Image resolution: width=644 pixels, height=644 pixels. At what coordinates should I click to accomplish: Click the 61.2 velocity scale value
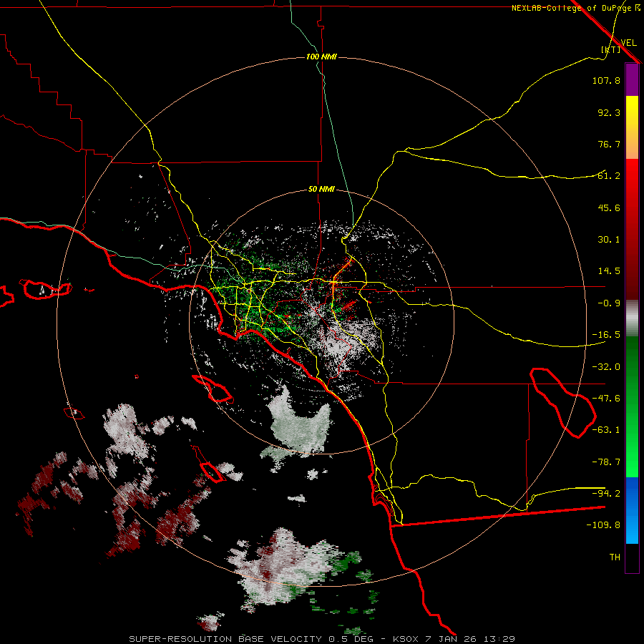(609, 176)
